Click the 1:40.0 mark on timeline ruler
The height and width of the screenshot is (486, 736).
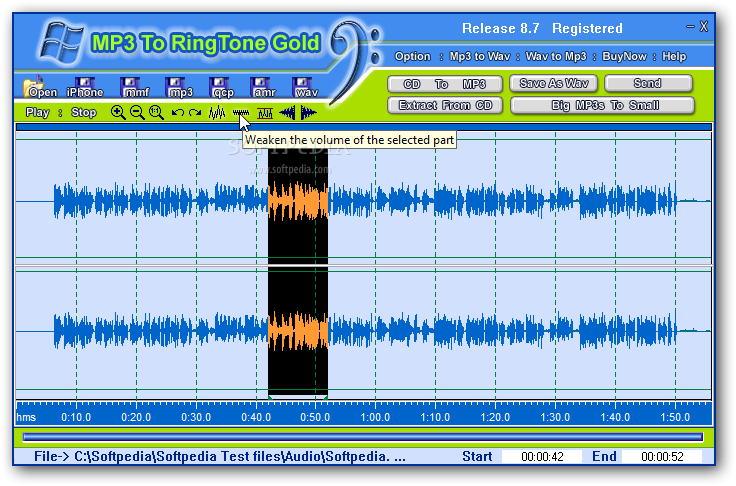click(x=615, y=417)
